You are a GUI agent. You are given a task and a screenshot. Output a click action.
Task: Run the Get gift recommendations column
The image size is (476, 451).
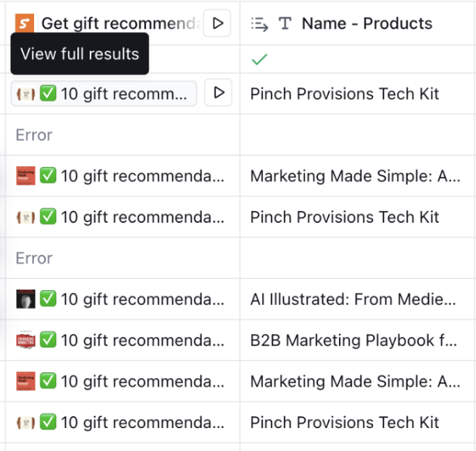click(x=217, y=24)
